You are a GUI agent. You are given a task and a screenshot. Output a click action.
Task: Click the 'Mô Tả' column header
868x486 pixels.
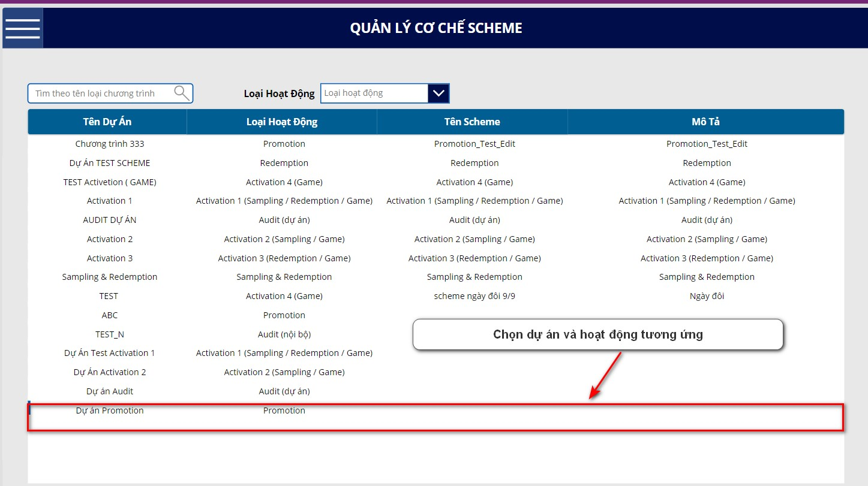(x=705, y=122)
